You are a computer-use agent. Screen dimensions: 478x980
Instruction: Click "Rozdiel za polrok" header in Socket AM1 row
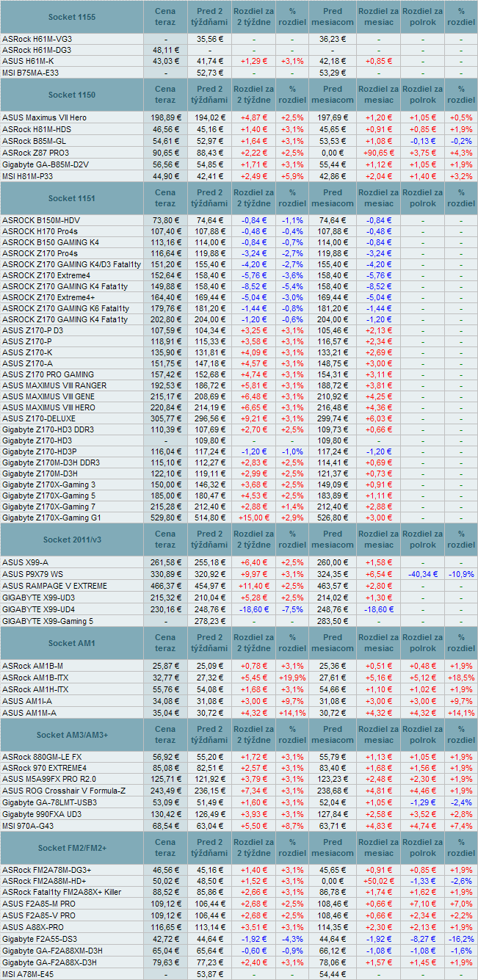tap(423, 643)
